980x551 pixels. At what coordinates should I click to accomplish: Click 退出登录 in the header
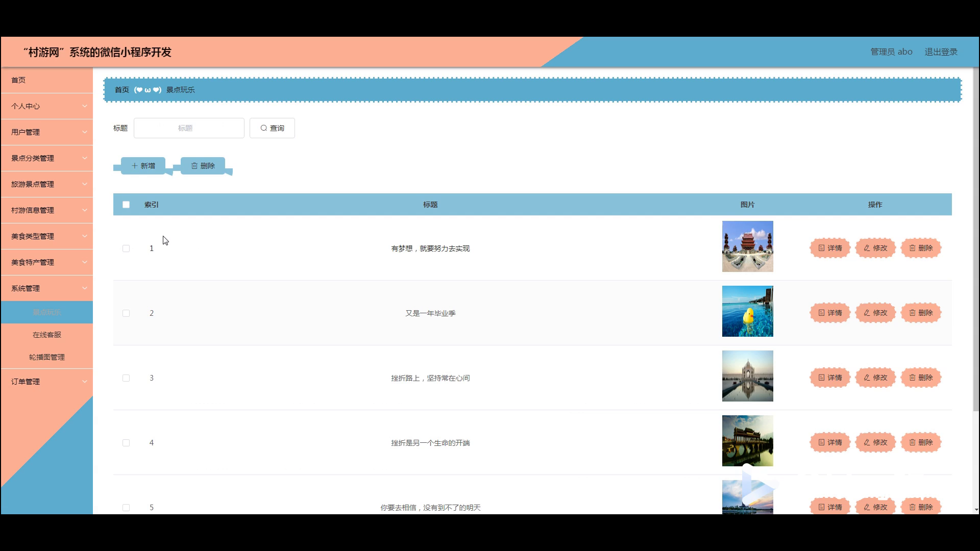(941, 52)
